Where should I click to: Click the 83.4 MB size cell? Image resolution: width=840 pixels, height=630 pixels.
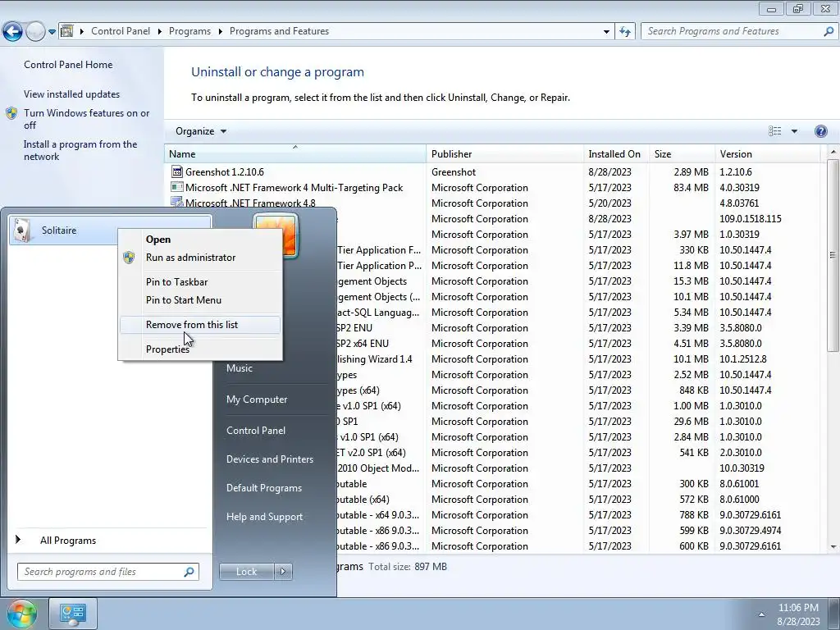coord(691,188)
